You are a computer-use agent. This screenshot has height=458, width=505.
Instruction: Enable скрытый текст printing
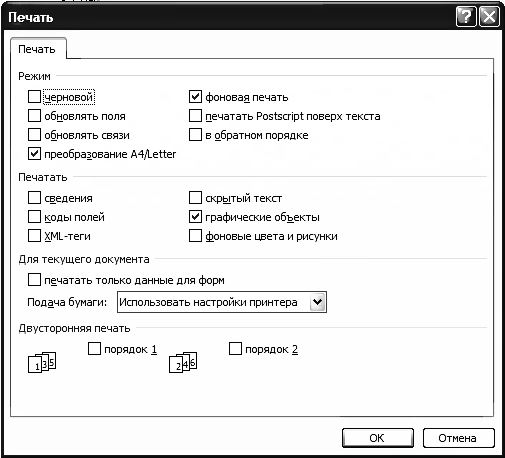coord(195,198)
